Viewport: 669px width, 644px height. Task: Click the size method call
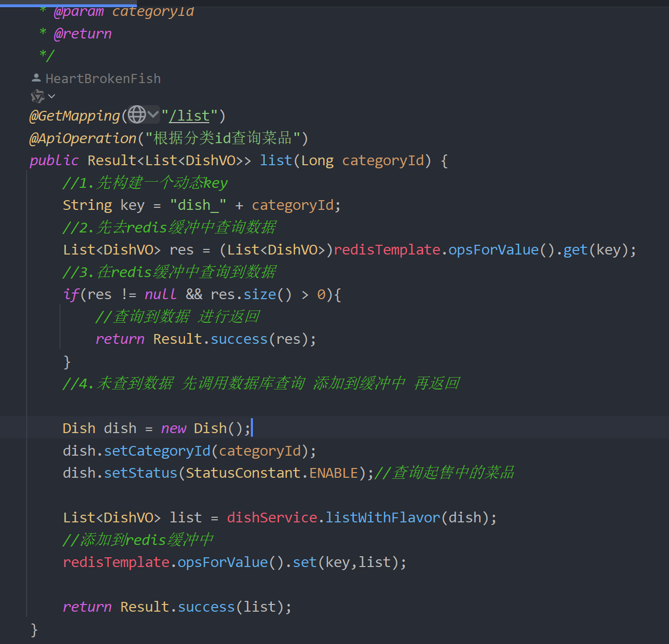click(x=260, y=295)
